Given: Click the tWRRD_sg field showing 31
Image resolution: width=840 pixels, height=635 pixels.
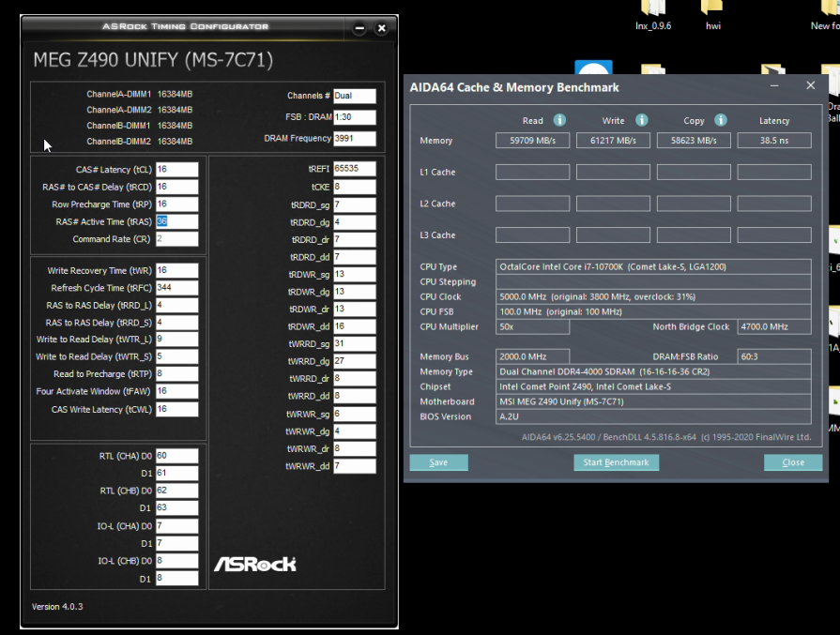Looking at the screenshot, I should pos(355,343).
